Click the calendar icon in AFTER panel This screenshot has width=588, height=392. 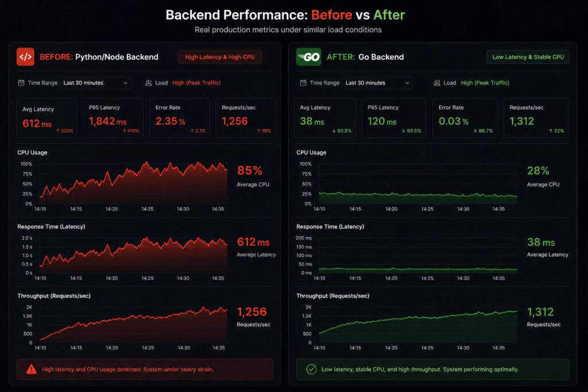point(303,83)
